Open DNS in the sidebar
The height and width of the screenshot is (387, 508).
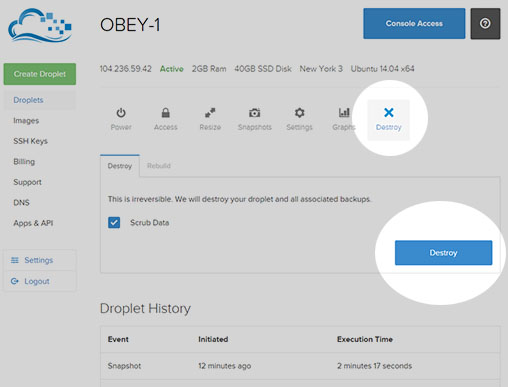point(21,202)
